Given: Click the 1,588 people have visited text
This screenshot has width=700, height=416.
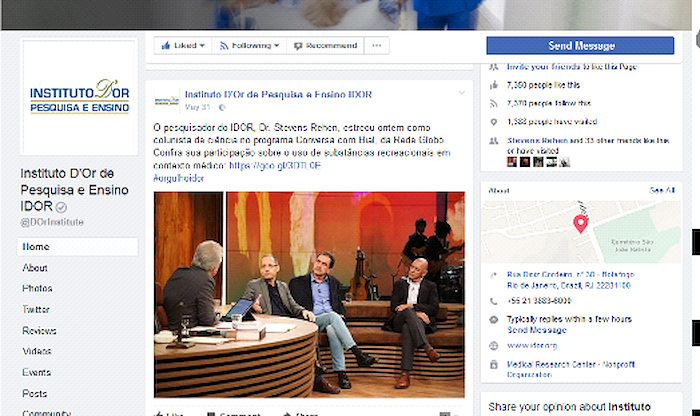Looking at the screenshot, I should click(552, 121).
